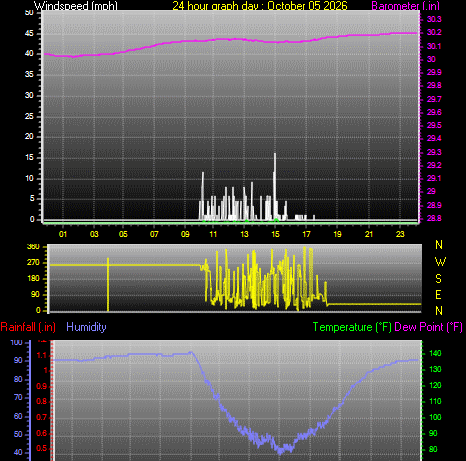Click temperature axis value 140
The height and width of the screenshot is (461, 466).
tap(435, 353)
